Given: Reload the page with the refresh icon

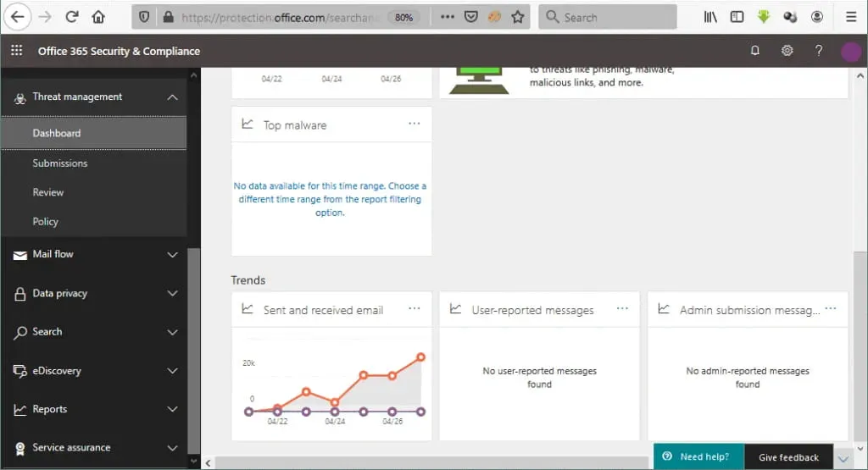Looking at the screenshot, I should [x=71, y=17].
